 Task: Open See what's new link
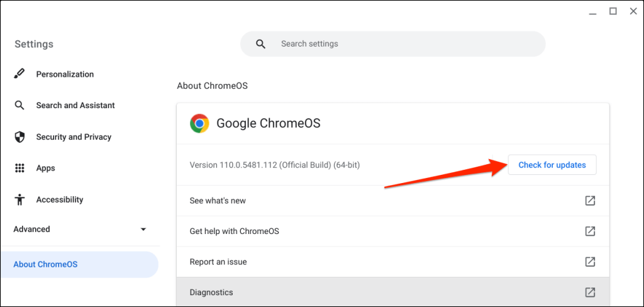pyautogui.click(x=218, y=201)
